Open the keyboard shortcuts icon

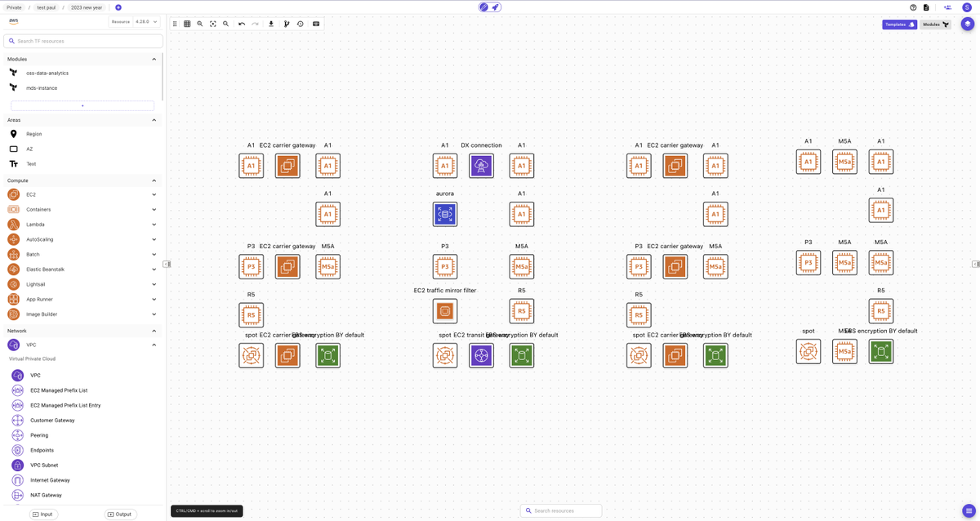(x=317, y=24)
